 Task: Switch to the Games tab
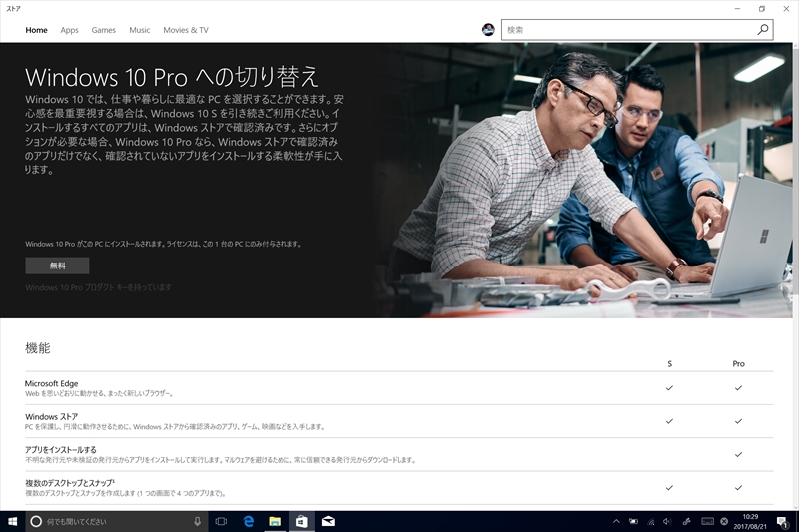click(104, 30)
